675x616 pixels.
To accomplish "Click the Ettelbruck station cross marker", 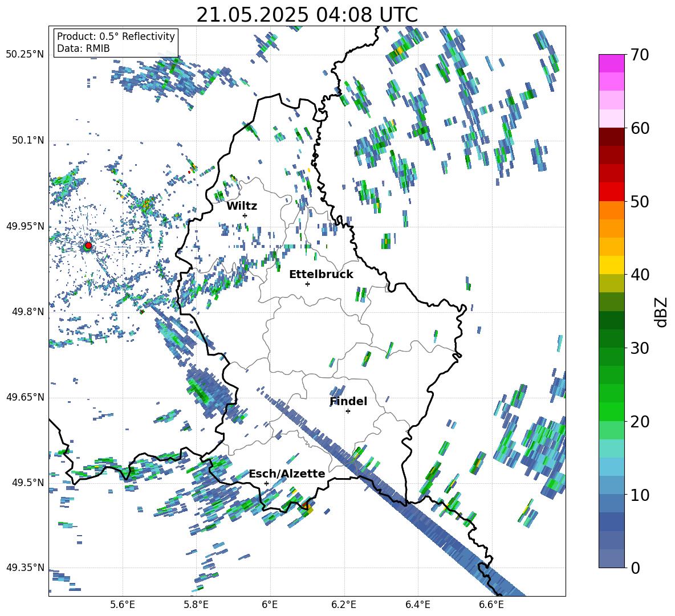I will pyautogui.click(x=307, y=284).
